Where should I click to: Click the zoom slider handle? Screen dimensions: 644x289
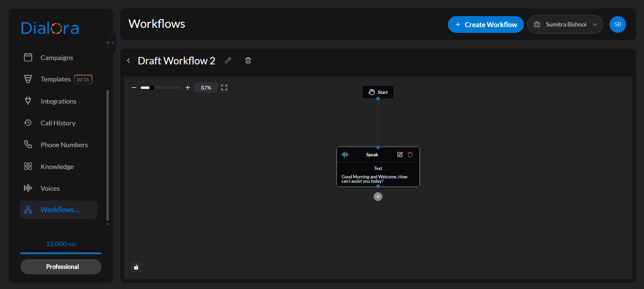pos(152,88)
